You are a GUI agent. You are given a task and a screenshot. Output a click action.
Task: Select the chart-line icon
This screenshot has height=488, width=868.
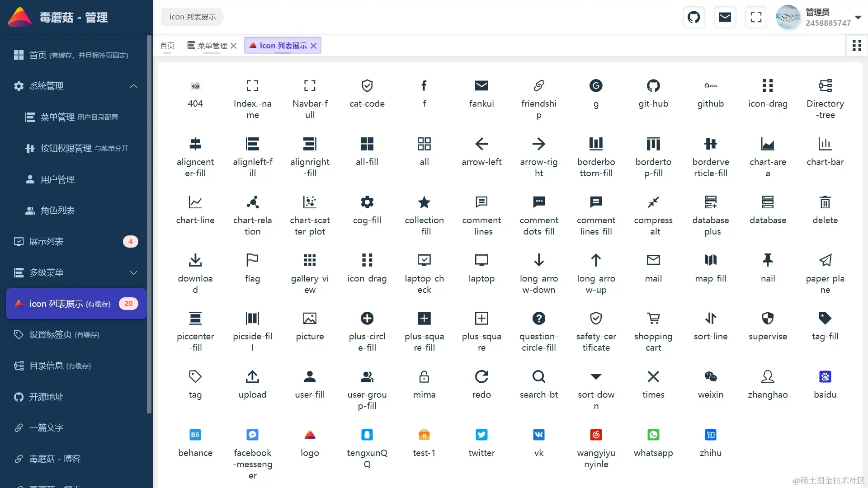(x=195, y=202)
